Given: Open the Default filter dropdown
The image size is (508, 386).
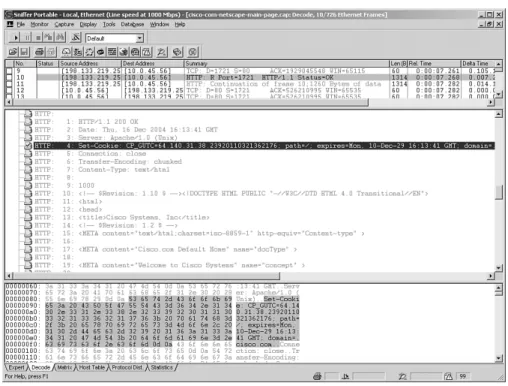Looking at the screenshot, I should click(x=140, y=38).
